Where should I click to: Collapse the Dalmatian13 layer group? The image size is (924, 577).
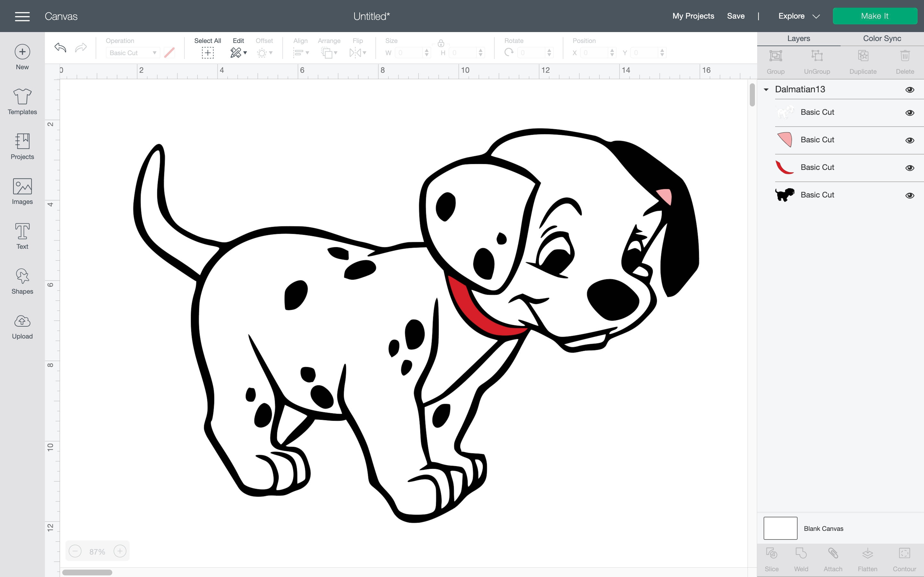(x=766, y=89)
